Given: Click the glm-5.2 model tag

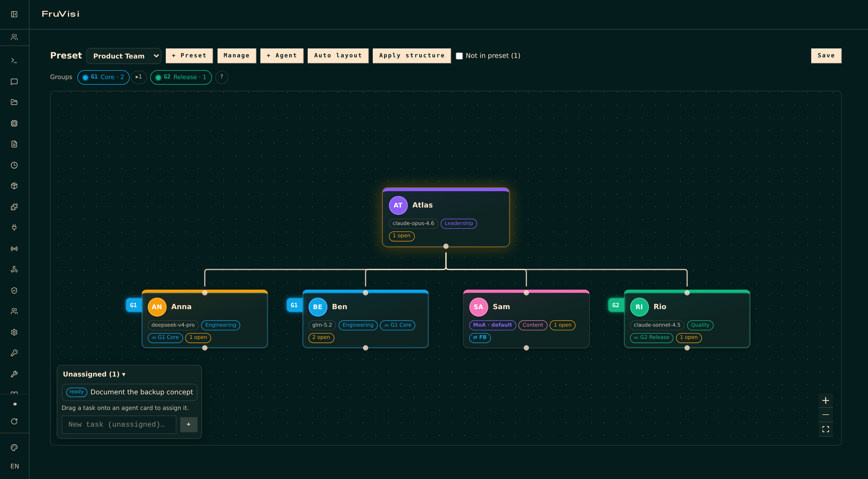Looking at the screenshot, I should pos(322,325).
